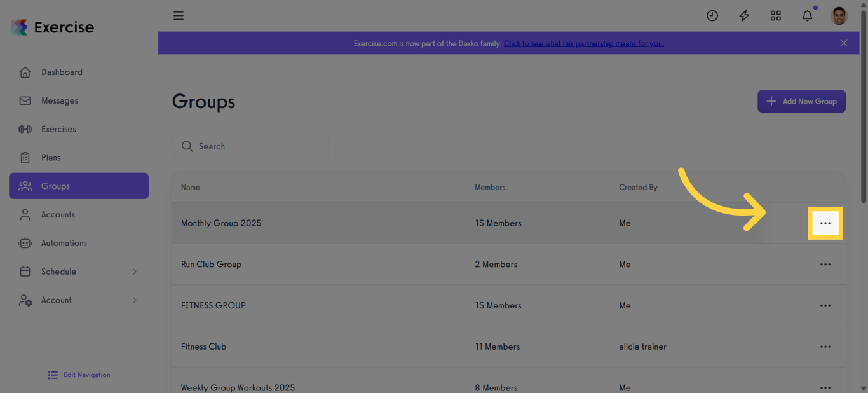This screenshot has height=393, width=868.
Task: Open the Monthly Group 2025 options menu
Action: pos(825,223)
